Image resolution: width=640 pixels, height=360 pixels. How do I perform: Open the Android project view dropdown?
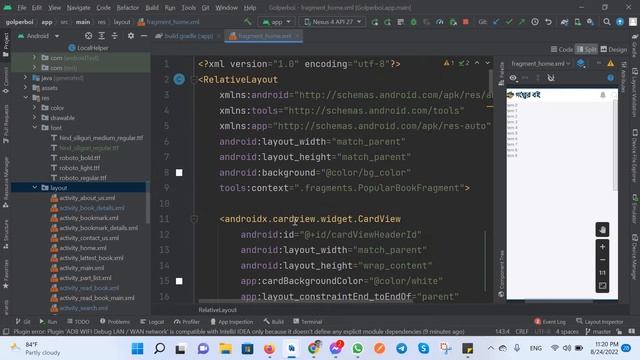point(38,36)
